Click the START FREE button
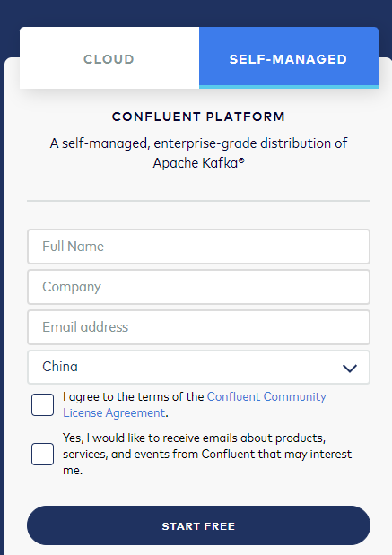The width and height of the screenshot is (392, 555). click(198, 525)
